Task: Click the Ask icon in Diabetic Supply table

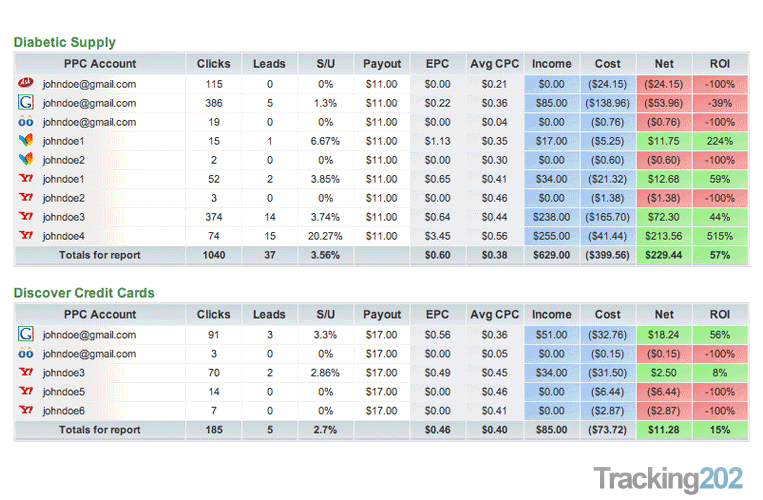Action: (x=26, y=83)
